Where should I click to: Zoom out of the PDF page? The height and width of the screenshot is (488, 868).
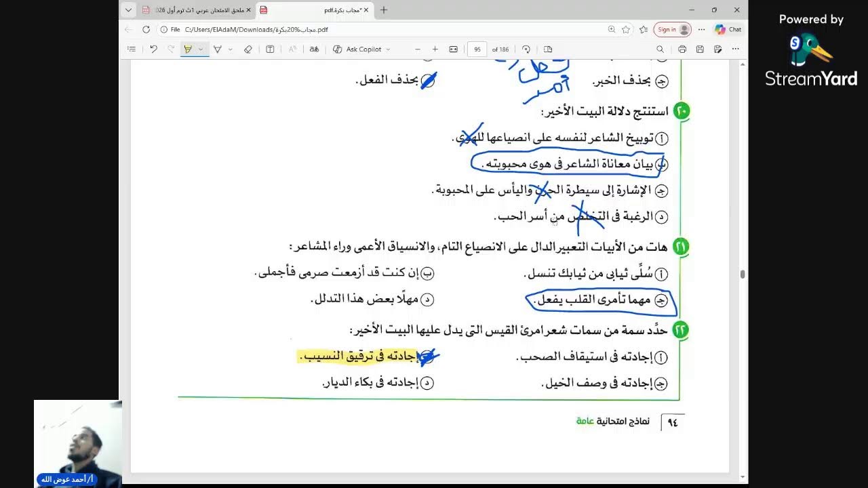(x=418, y=49)
